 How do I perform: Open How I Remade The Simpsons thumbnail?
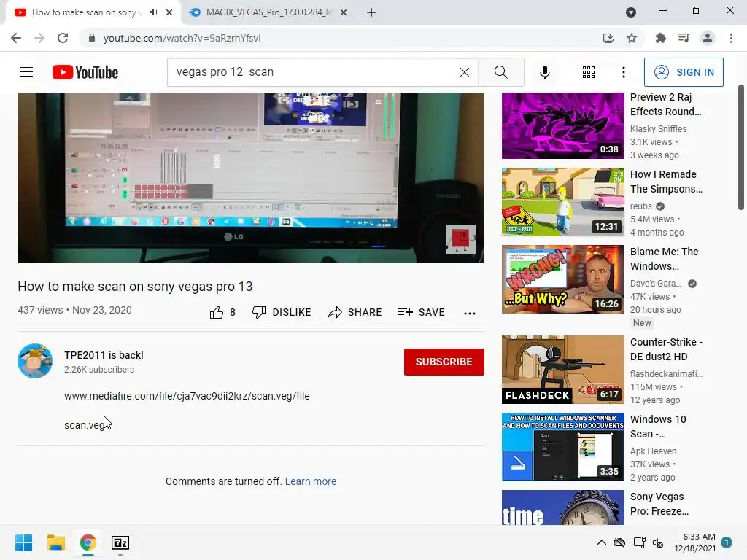click(562, 202)
